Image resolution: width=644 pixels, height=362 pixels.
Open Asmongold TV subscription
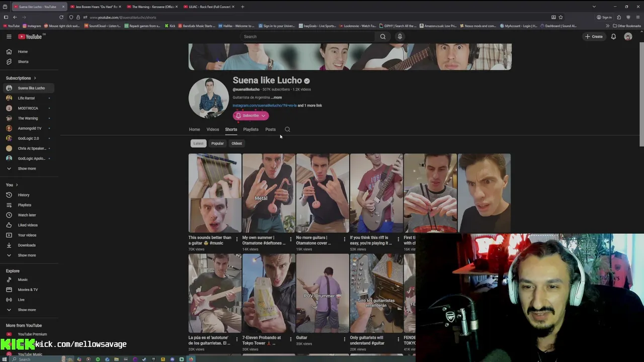click(28, 128)
